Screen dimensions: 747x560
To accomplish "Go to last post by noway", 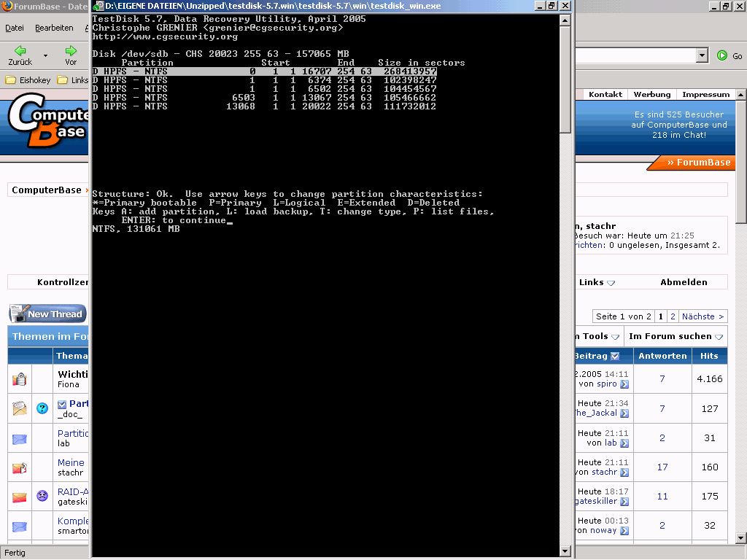I will (624, 531).
